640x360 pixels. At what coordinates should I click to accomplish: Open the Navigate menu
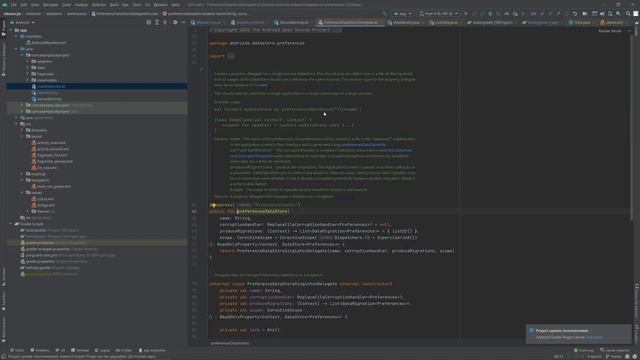click(50, 4)
